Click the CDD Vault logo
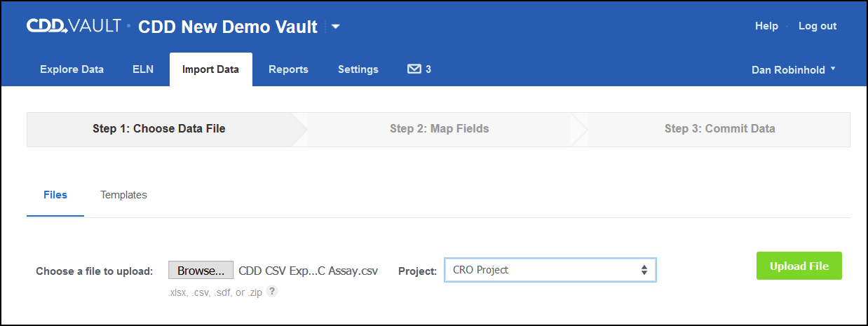This screenshot has height=326, width=868. pyautogui.click(x=74, y=26)
